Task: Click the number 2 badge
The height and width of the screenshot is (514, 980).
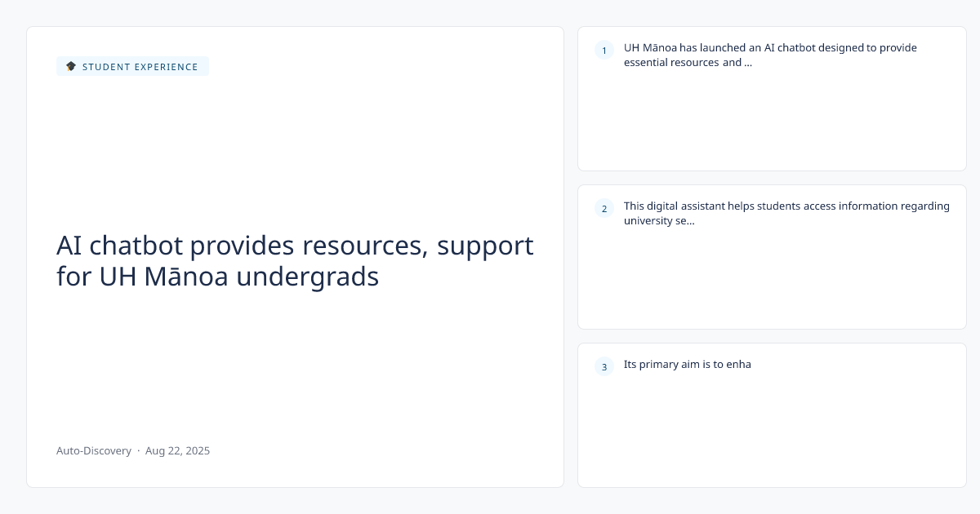Action: [x=604, y=209]
